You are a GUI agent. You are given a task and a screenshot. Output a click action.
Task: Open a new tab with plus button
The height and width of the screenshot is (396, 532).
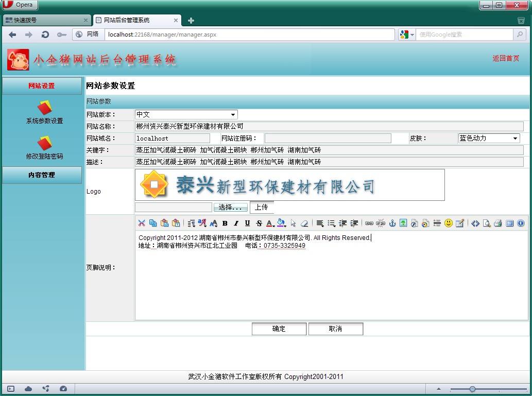coord(191,21)
